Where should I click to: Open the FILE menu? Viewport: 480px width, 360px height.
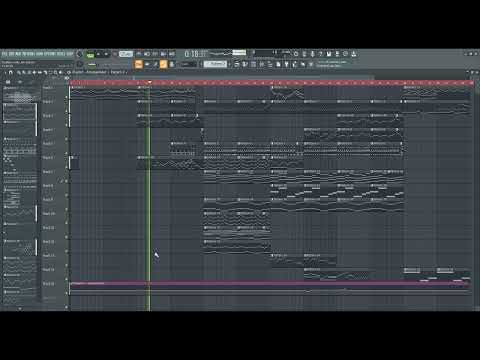(4, 54)
